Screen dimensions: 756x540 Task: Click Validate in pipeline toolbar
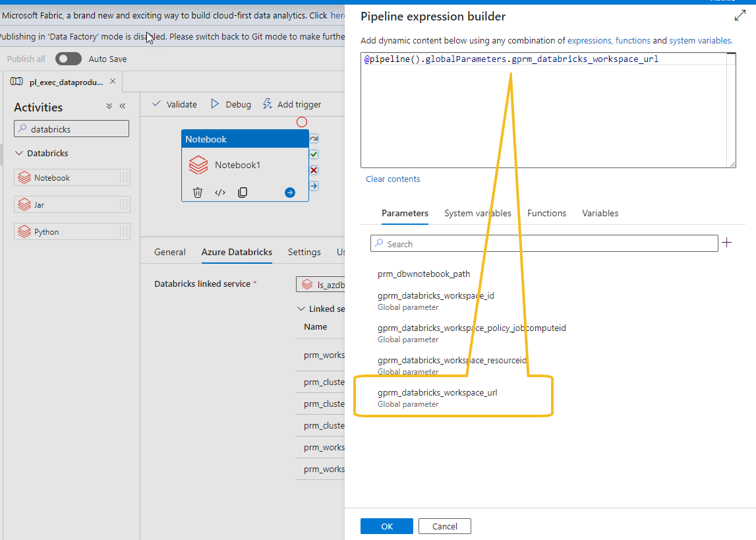pyautogui.click(x=175, y=104)
